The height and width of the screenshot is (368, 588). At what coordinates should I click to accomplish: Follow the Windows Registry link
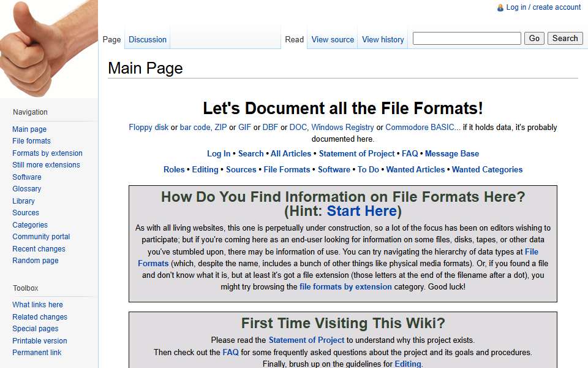[342, 128]
